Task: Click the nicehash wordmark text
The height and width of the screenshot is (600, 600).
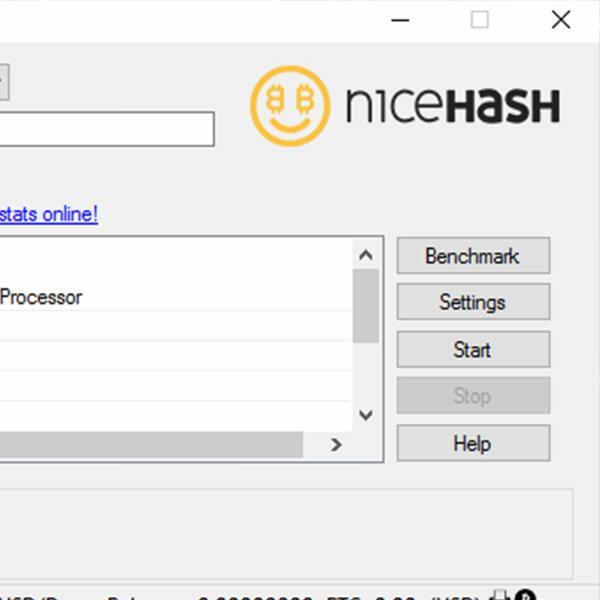Action: pyautogui.click(x=453, y=105)
